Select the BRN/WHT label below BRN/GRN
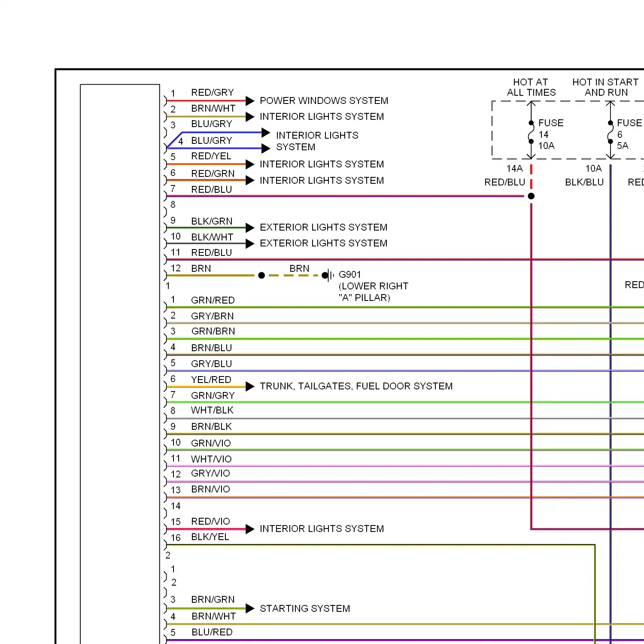The height and width of the screenshot is (644, 644). (x=214, y=616)
